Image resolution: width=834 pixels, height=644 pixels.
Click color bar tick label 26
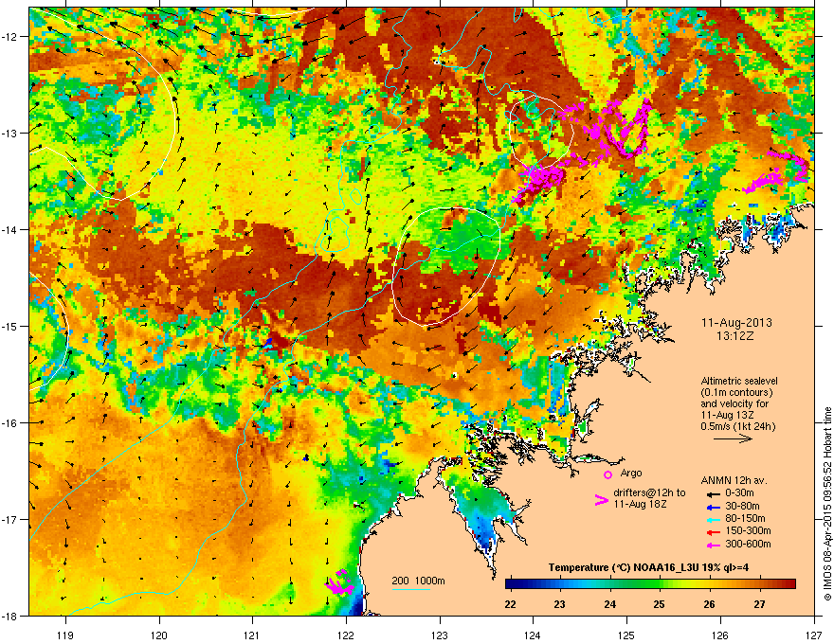[x=710, y=604]
